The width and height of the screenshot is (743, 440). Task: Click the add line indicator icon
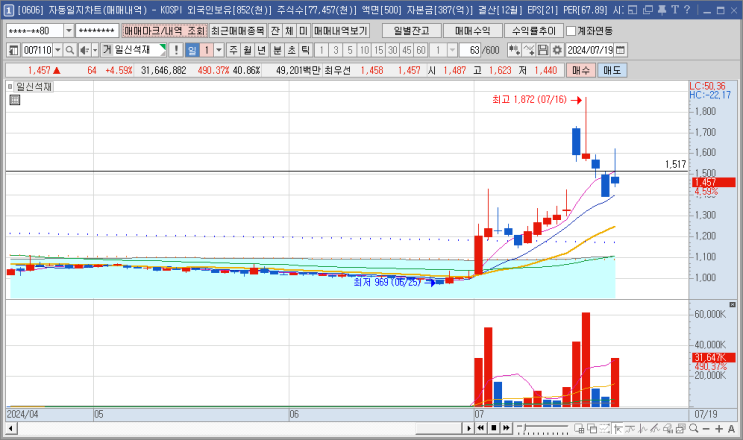pos(529,50)
